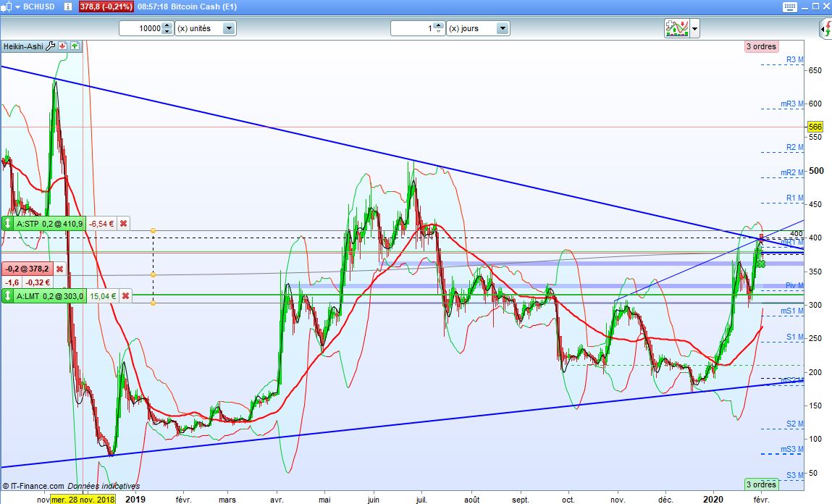This screenshot has height=504, width=832.
Task: Click the -0,32 € position P&L
Action: coord(38,282)
